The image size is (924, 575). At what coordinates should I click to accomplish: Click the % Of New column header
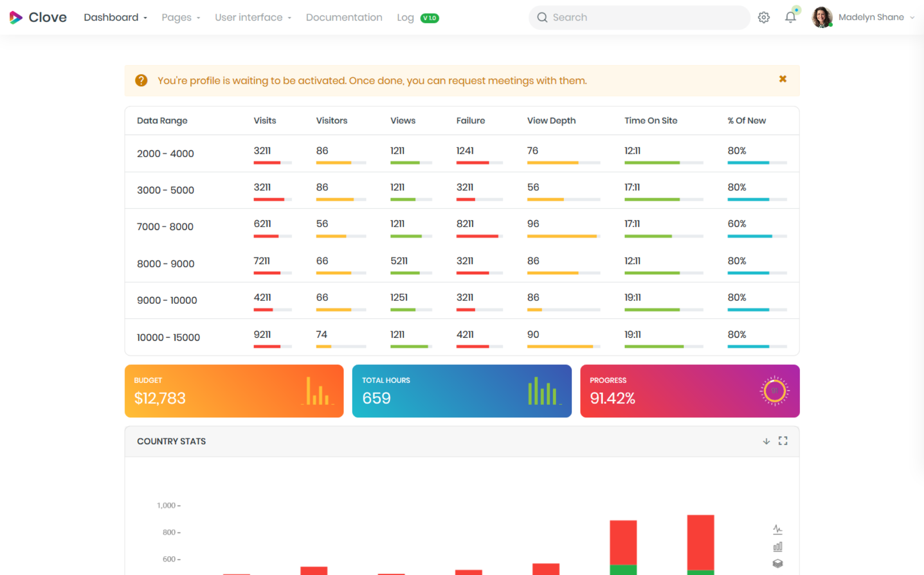[x=747, y=121]
